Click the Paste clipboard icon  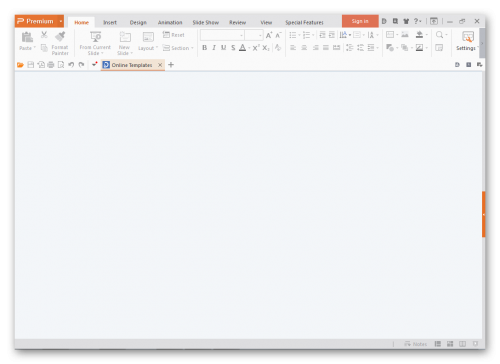click(x=27, y=37)
